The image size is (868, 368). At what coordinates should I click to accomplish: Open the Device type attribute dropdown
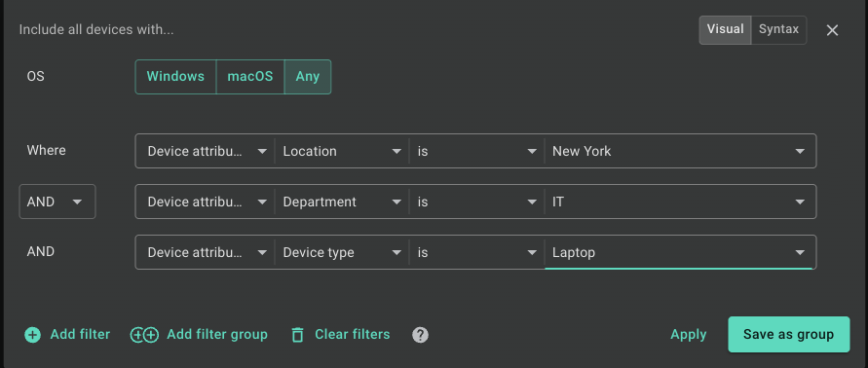coord(342,252)
